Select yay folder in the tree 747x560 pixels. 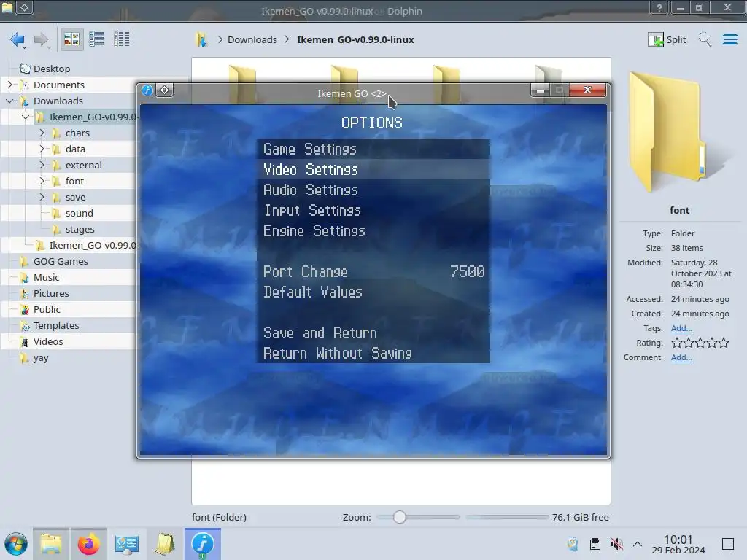click(40, 357)
